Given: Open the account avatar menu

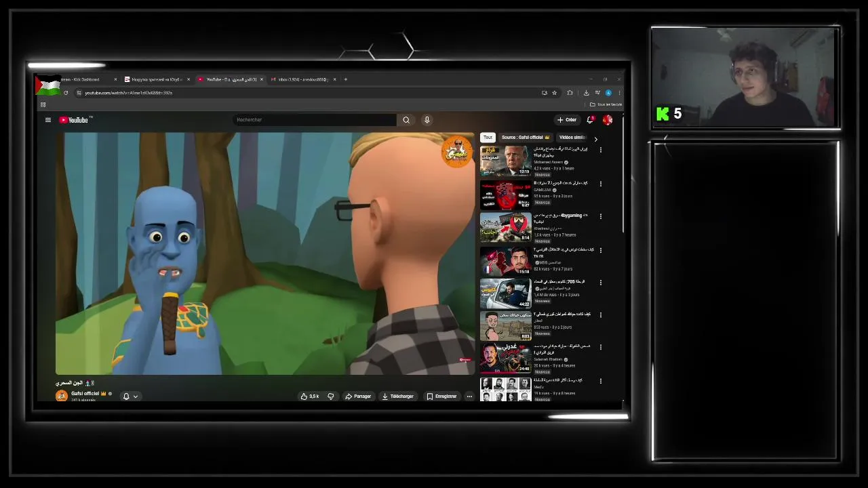Looking at the screenshot, I should (x=608, y=120).
